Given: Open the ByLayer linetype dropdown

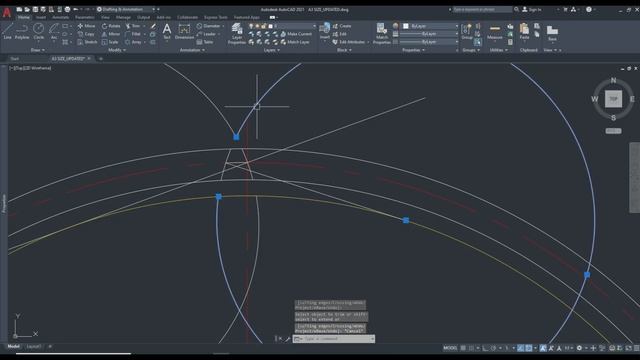Looking at the screenshot, I should click(429, 42).
